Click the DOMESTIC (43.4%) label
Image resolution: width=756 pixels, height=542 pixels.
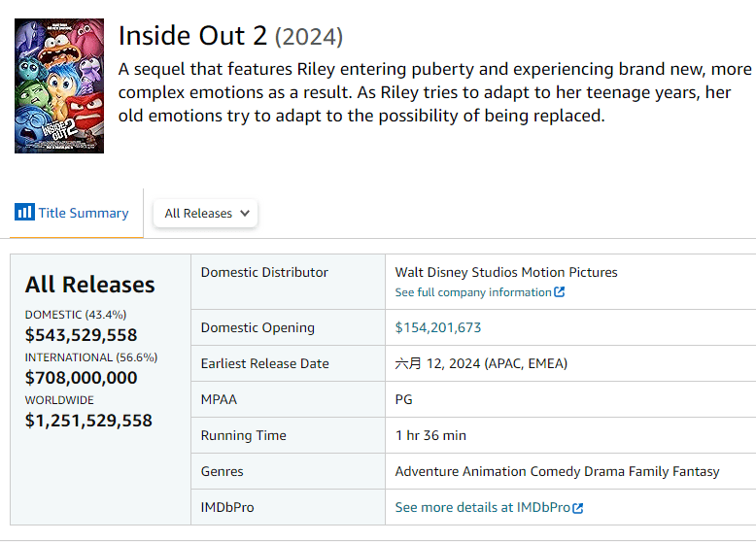76,315
